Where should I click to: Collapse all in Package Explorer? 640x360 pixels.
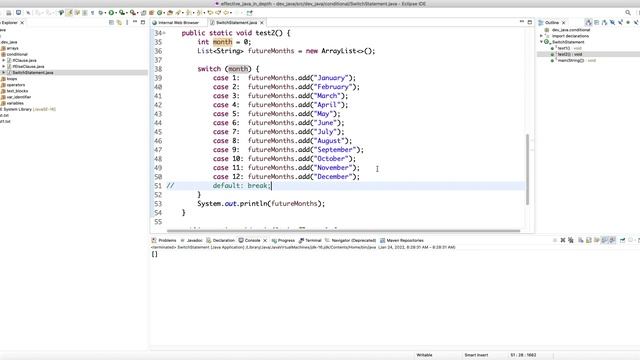[x=111, y=22]
